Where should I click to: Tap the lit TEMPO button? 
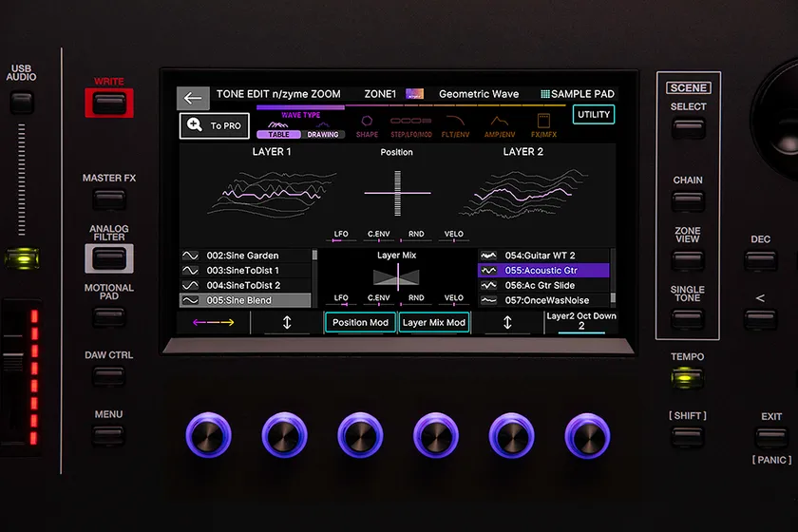pyautogui.click(x=687, y=378)
